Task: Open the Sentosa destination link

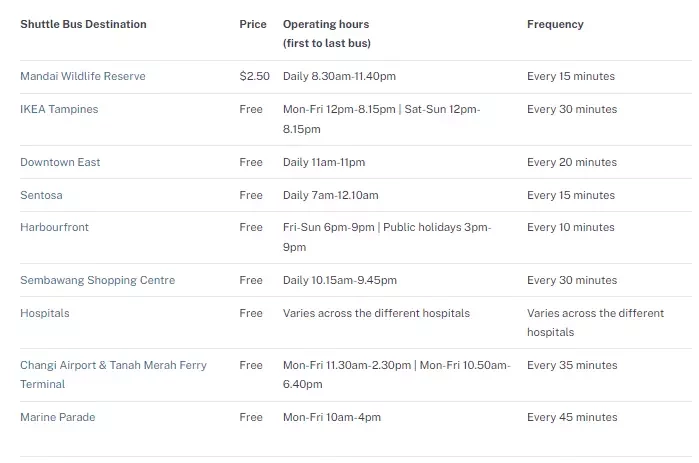Action: tap(41, 195)
